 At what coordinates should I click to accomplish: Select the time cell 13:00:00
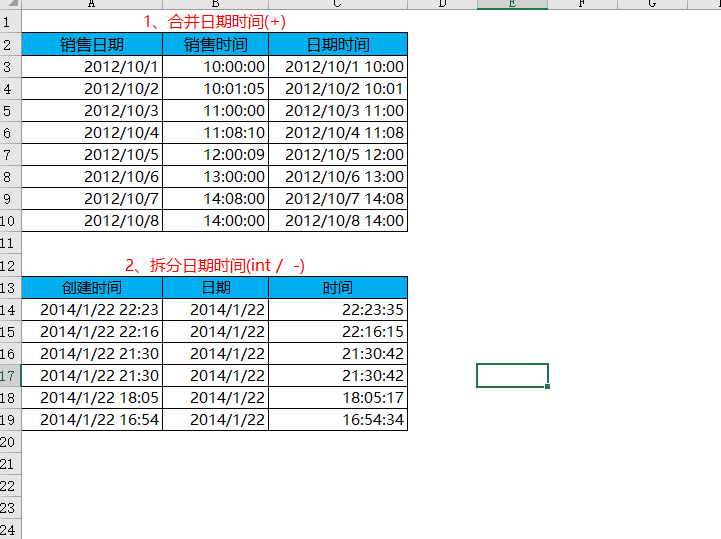pyautogui.click(x=215, y=177)
